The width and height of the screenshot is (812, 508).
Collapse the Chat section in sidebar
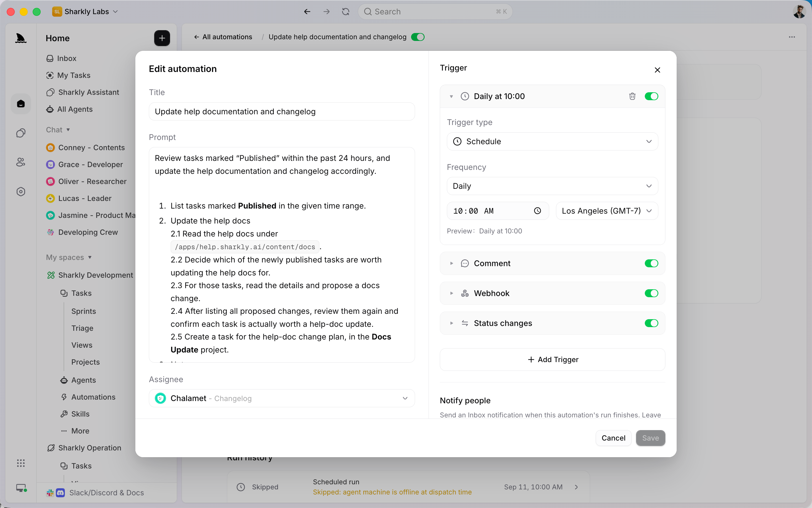pyautogui.click(x=58, y=130)
